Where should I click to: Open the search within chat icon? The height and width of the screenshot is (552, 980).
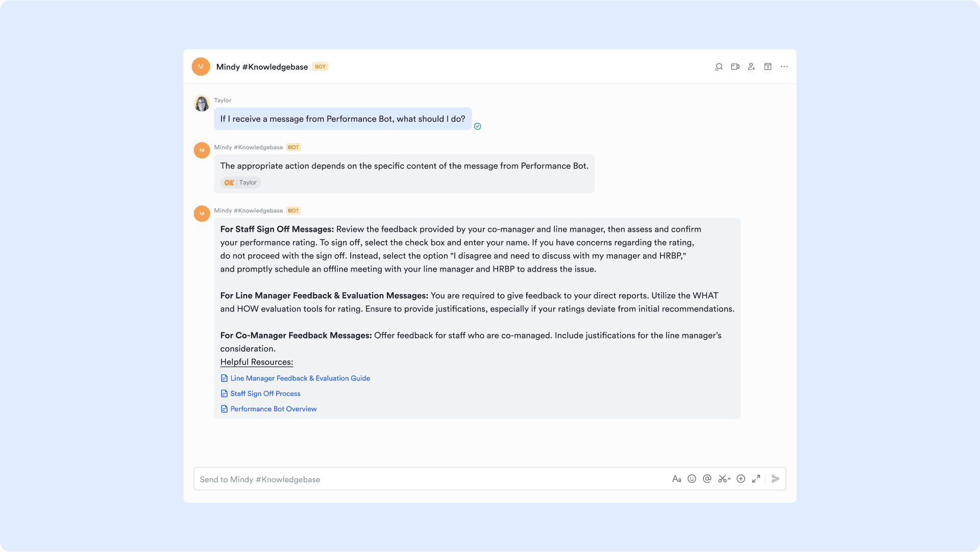[x=719, y=66]
